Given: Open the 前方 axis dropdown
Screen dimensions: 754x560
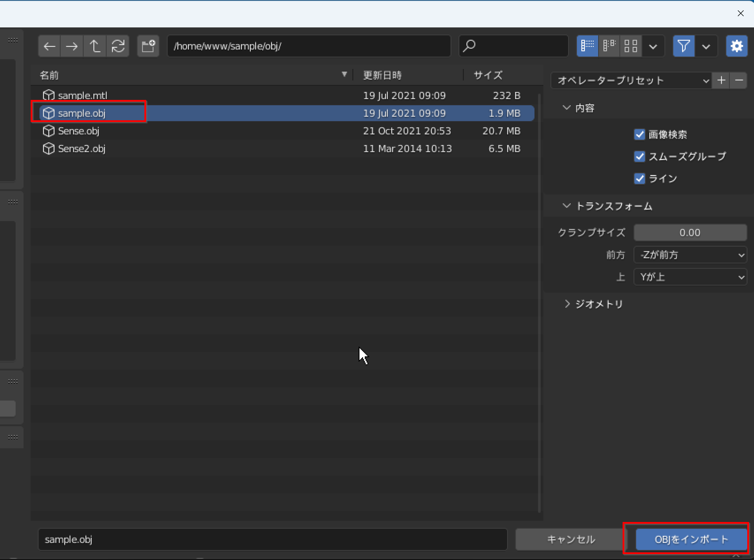Looking at the screenshot, I should point(690,255).
